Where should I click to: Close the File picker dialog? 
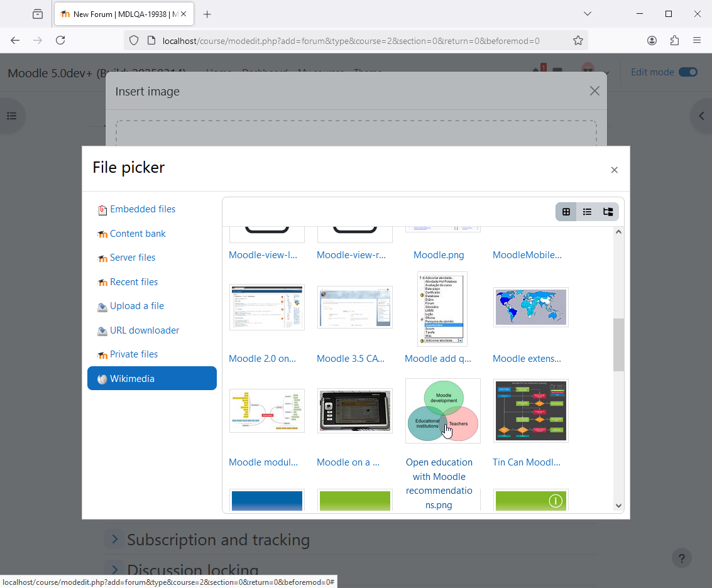pyautogui.click(x=615, y=170)
